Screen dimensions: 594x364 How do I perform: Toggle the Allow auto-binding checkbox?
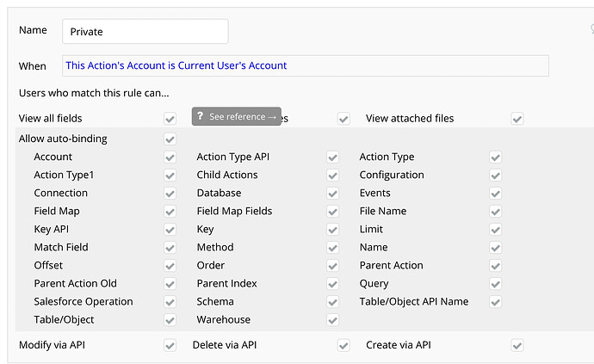(170, 139)
